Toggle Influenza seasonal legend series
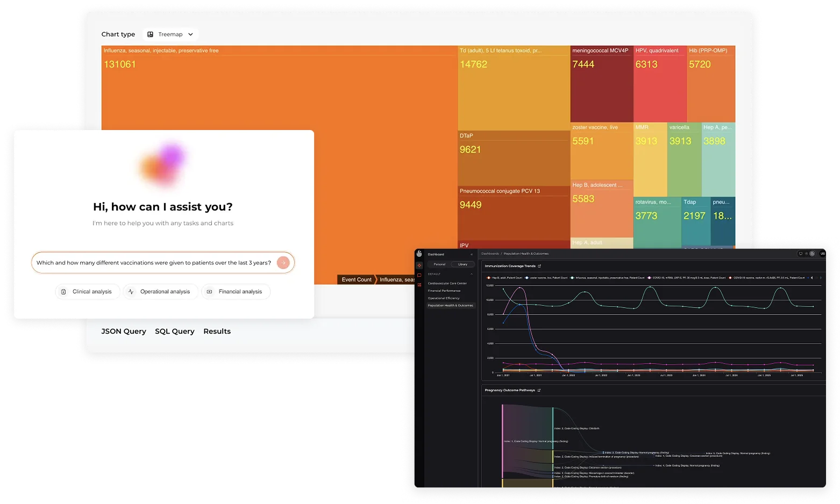This screenshot has width=840, height=504. (607, 278)
